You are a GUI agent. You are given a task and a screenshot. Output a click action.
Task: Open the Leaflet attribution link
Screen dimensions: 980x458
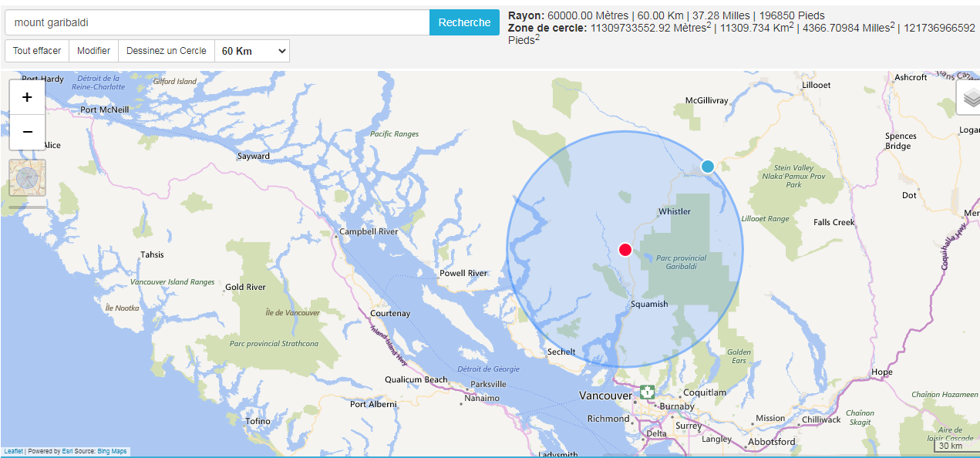point(13,451)
